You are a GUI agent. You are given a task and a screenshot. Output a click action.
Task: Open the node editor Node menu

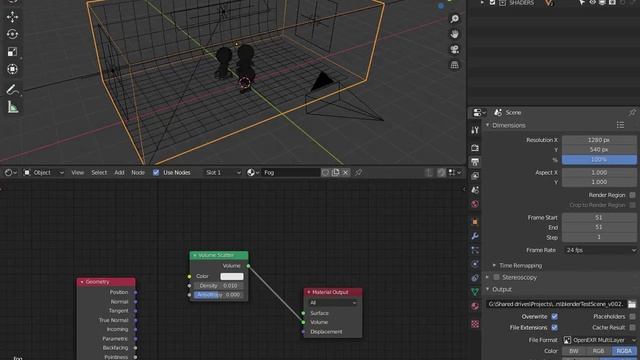pos(138,173)
